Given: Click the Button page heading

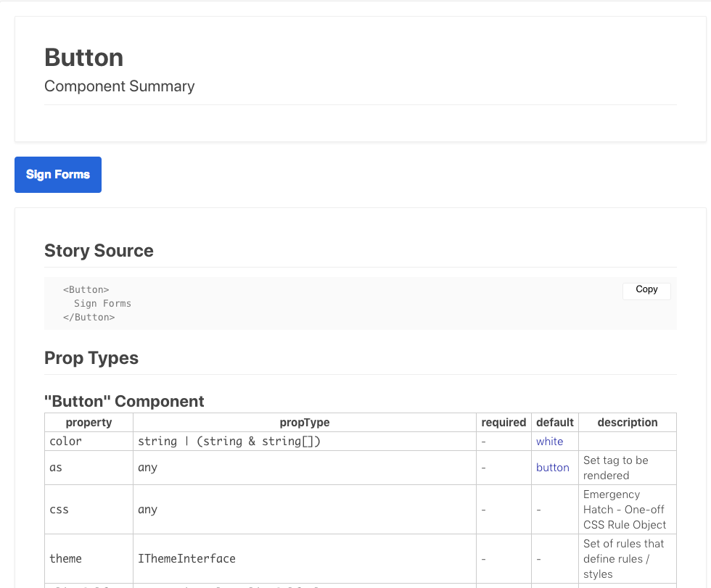Looking at the screenshot, I should click(84, 57).
